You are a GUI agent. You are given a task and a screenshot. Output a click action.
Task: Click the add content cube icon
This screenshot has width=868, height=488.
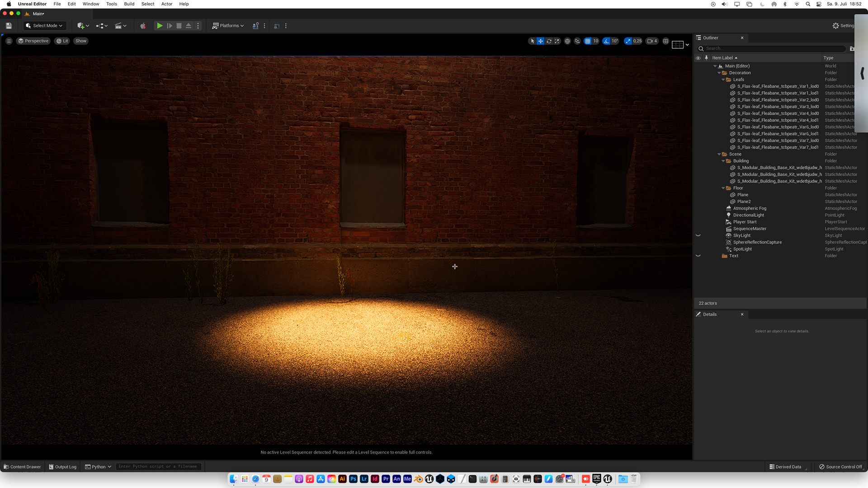coord(81,26)
